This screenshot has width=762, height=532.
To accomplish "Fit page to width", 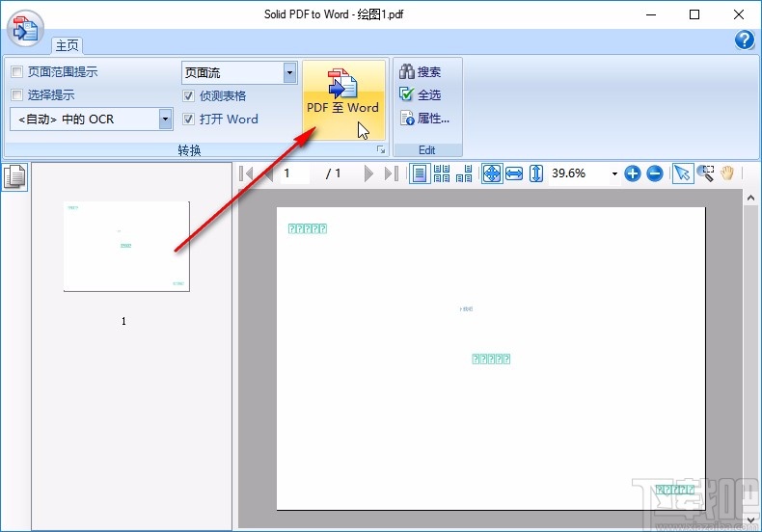I will (x=514, y=173).
